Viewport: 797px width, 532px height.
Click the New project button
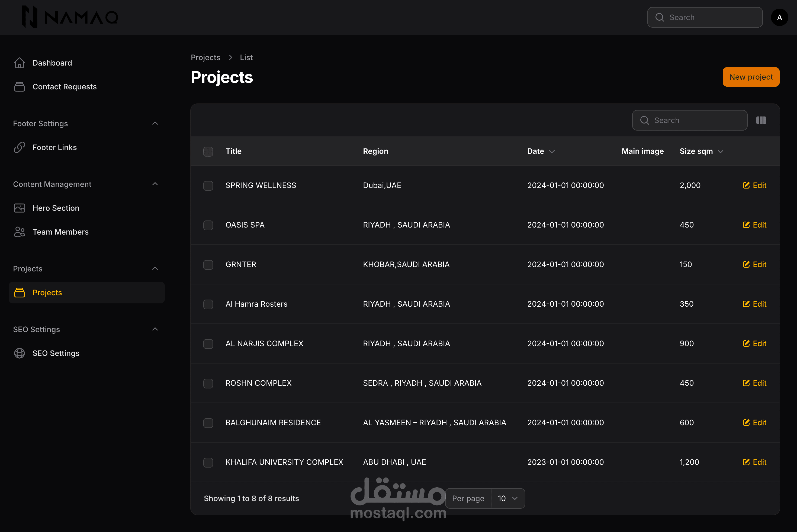coord(750,77)
